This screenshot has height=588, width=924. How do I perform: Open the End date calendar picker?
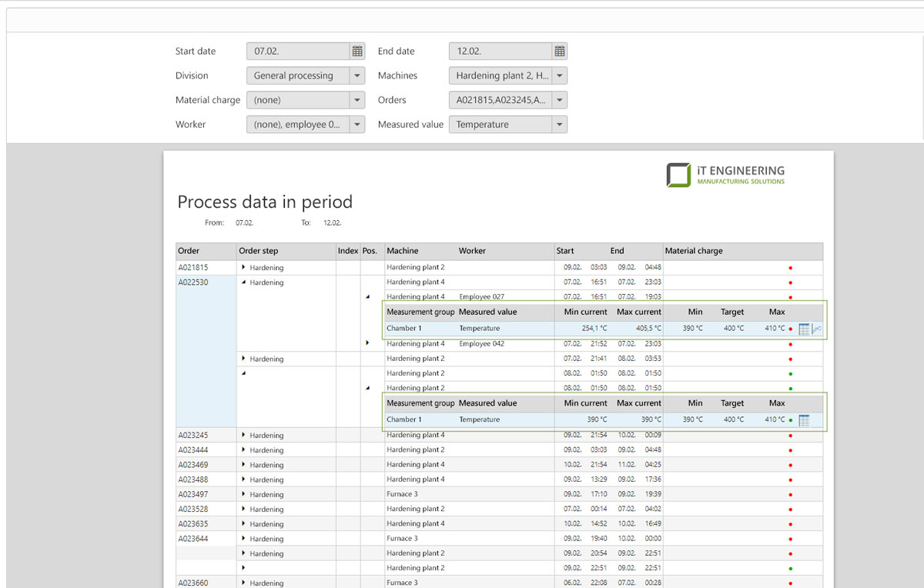pyautogui.click(x=560, y=52)
